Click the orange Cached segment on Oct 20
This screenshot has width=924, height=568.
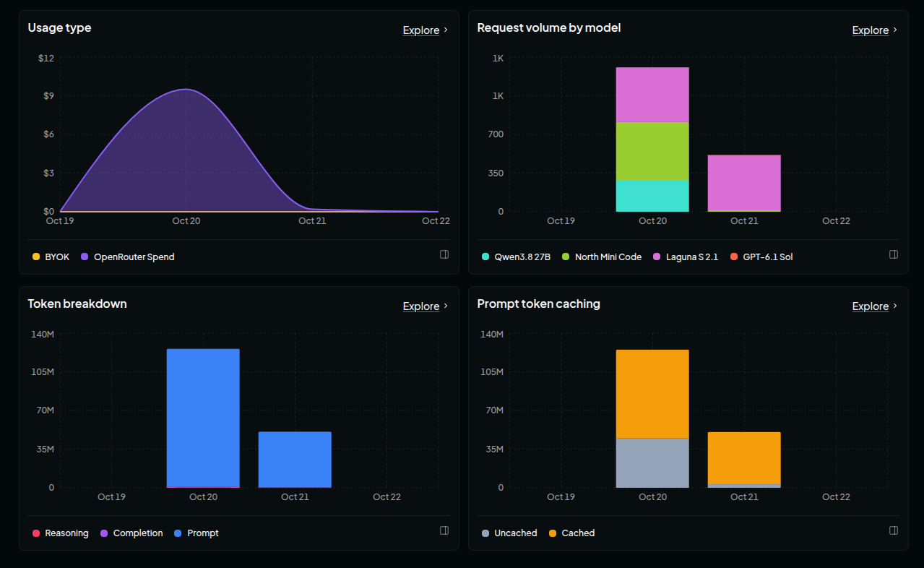tap(652, 394)
